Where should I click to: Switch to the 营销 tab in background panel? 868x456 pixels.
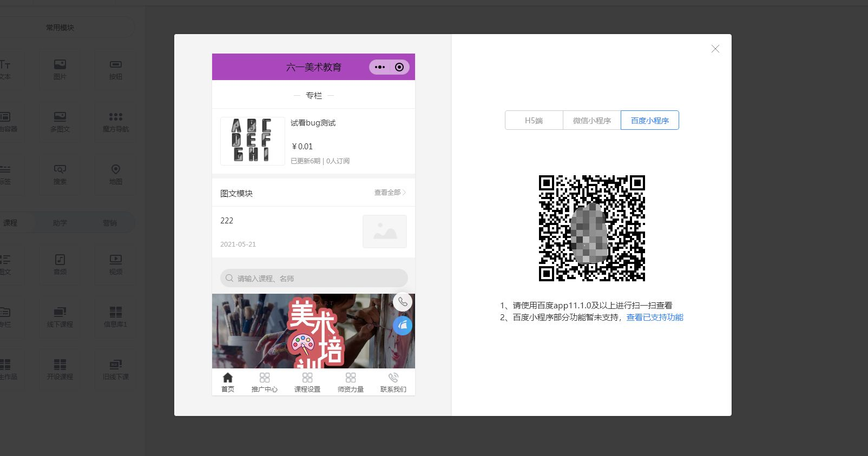(110, 223)
